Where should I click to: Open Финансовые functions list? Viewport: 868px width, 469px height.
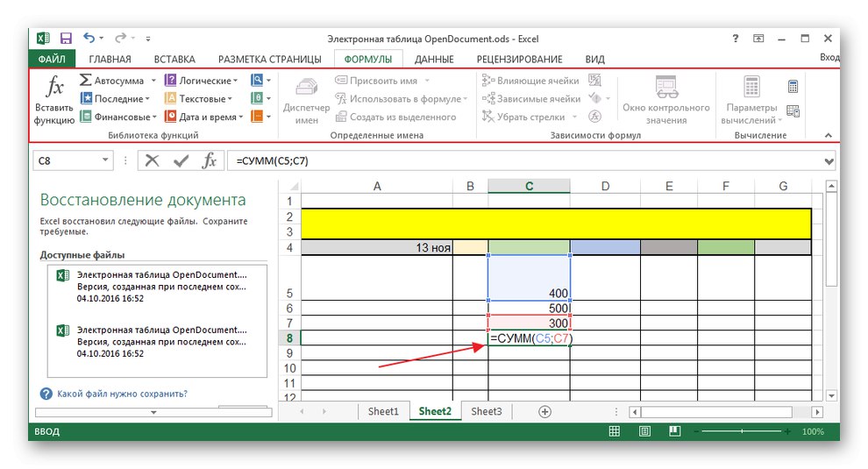[x=117, y=117]
